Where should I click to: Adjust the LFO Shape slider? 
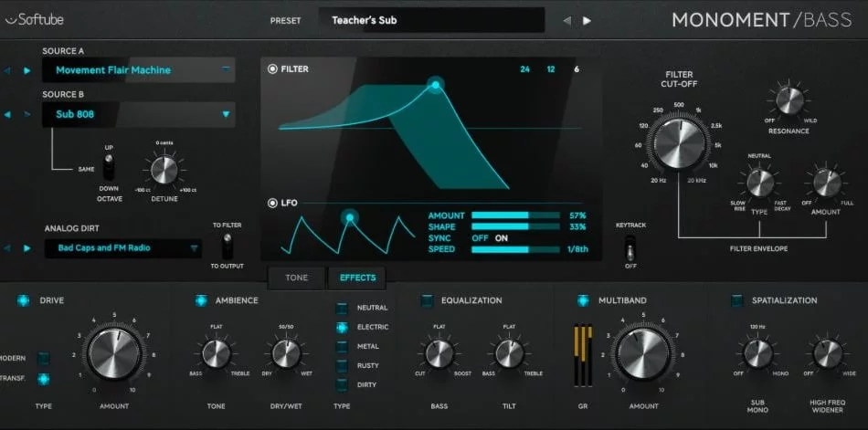[x=515, y=227]
